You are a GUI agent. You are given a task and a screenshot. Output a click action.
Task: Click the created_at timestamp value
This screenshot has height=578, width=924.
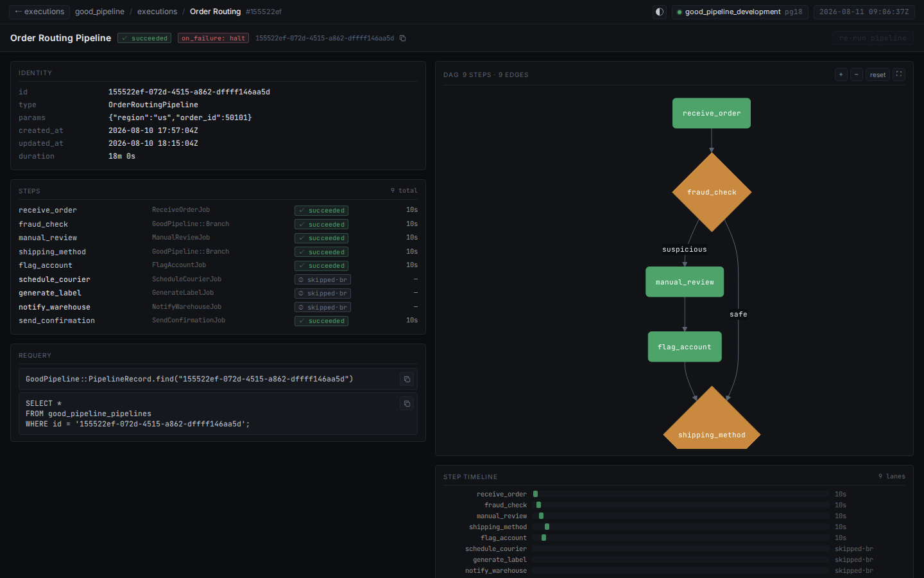(153, 130)
